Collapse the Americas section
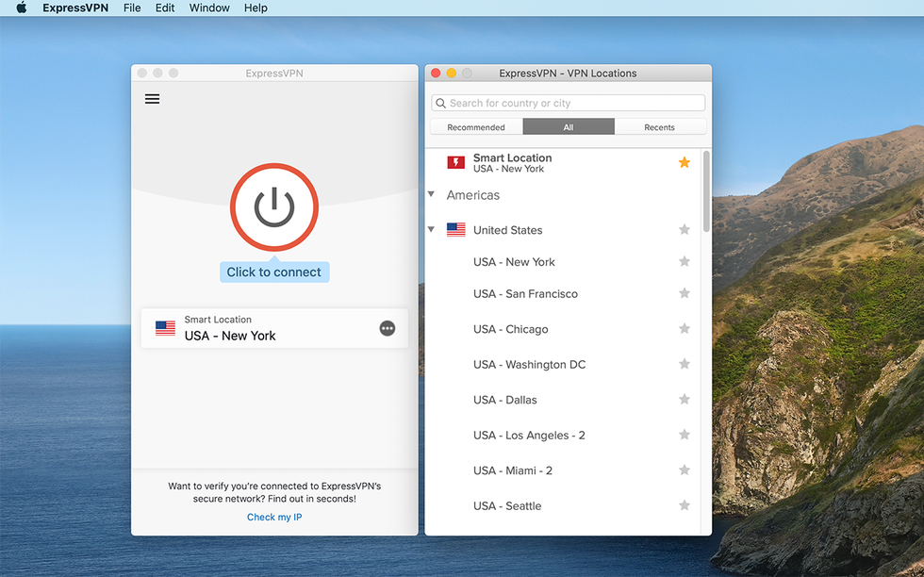 point(432,195)
